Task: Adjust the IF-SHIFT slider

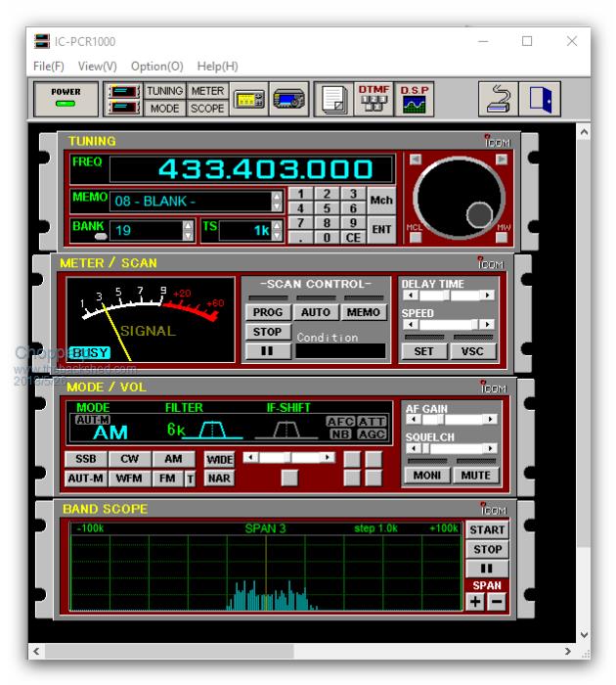Action: 288,457
